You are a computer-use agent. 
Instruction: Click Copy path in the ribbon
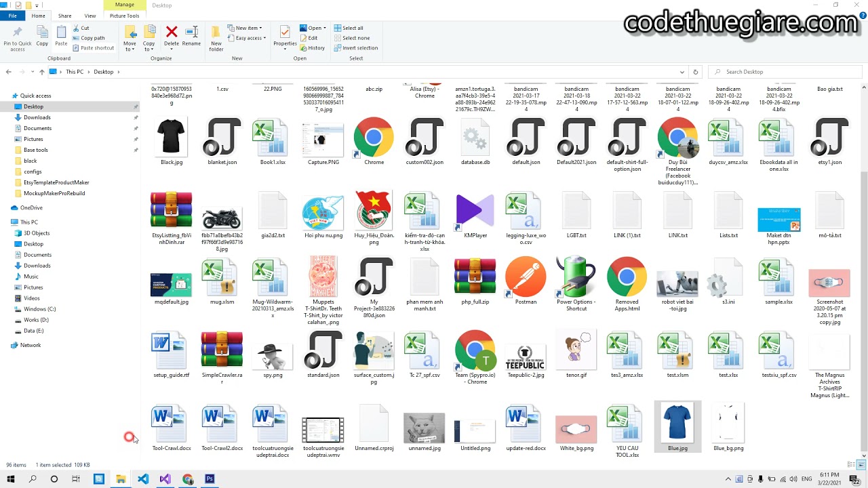88,38
